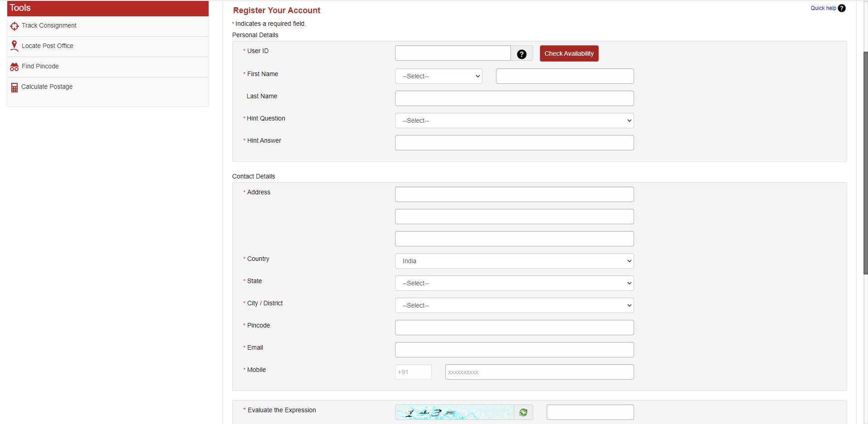Open Track Consignment from Tools menu

pyautogui.click(x=49, y=26)
